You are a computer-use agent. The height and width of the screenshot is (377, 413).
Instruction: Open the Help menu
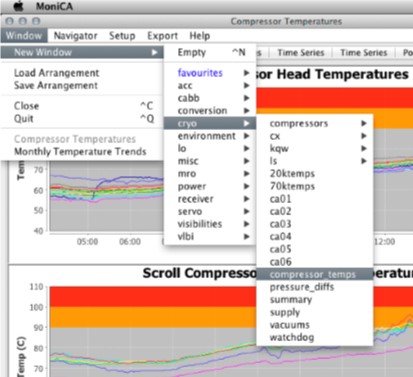pyautogui.click(x=200, y=36)
